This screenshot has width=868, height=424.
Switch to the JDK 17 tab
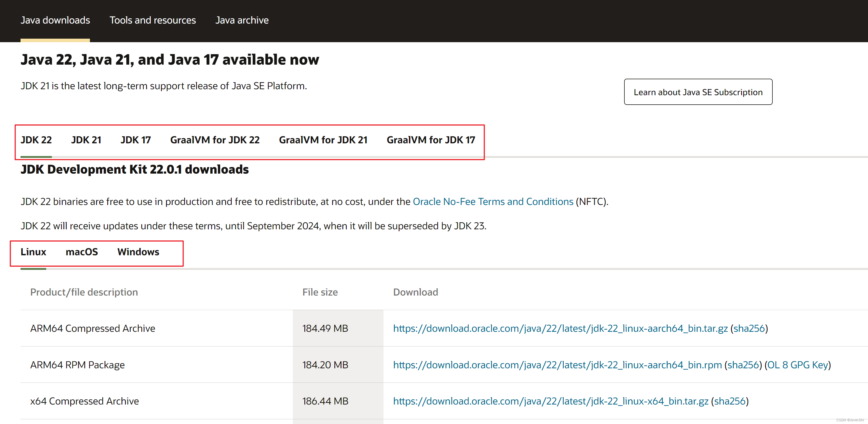point(136,140)
